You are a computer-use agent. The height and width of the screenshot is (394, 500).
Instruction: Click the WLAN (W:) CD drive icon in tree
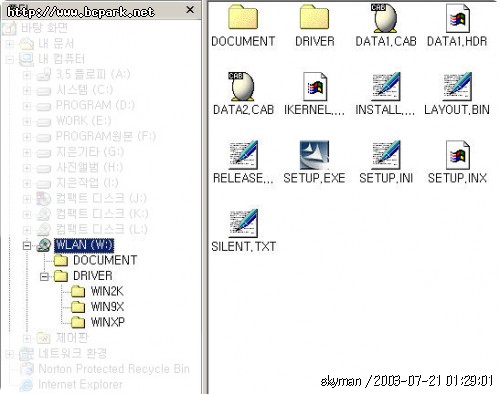click(x=44, y=245)
